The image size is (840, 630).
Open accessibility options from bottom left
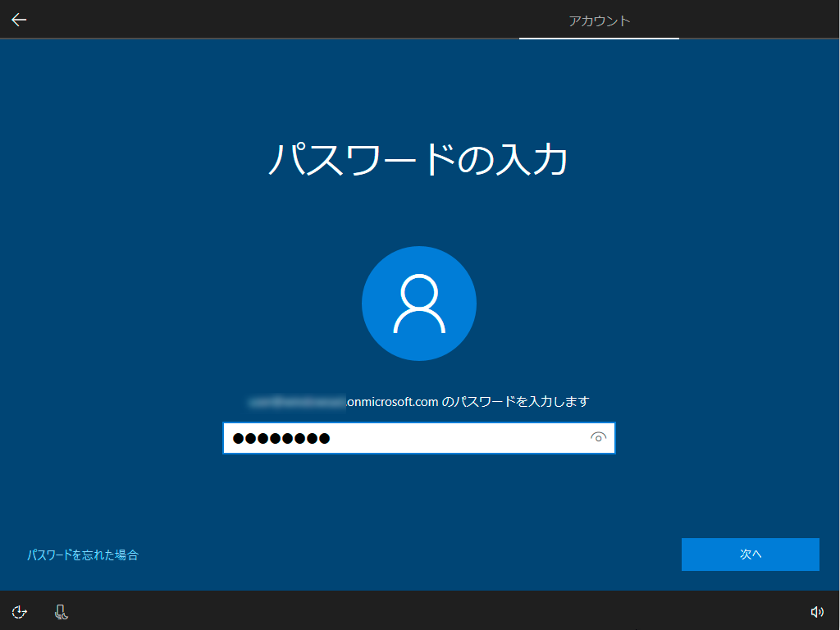18,611
